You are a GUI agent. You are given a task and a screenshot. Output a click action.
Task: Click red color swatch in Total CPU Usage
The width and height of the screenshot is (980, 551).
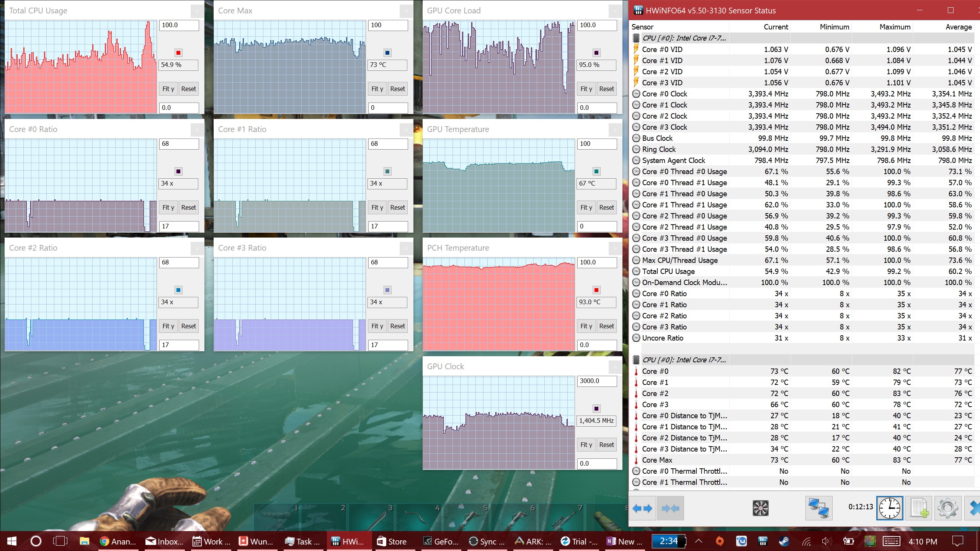(178, 53)
